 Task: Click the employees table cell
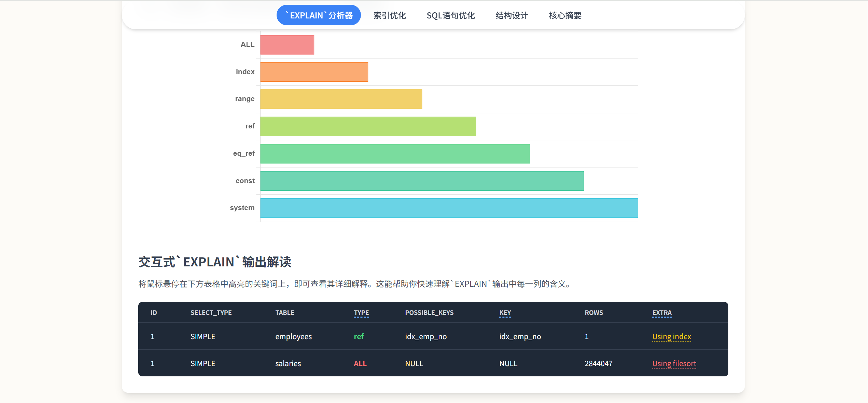coord(293,336)
